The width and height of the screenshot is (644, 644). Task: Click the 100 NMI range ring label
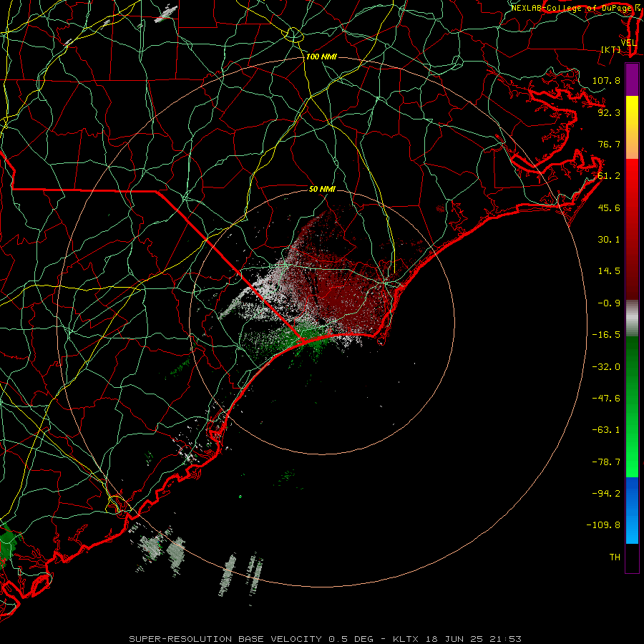pos(321,57)
